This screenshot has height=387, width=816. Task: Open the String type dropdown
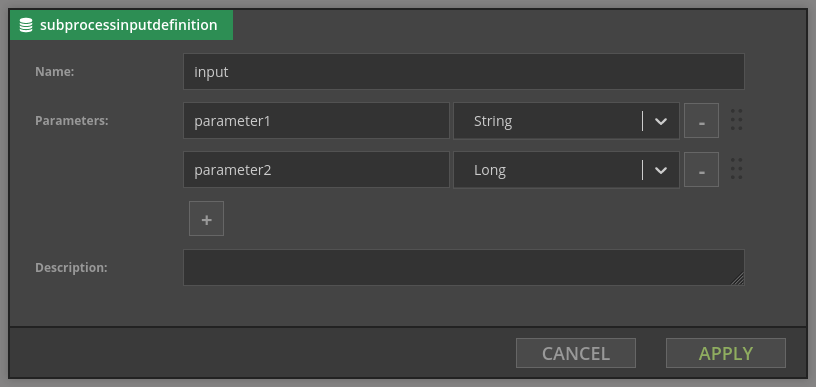pyautogui.click(x=566, y=121)
